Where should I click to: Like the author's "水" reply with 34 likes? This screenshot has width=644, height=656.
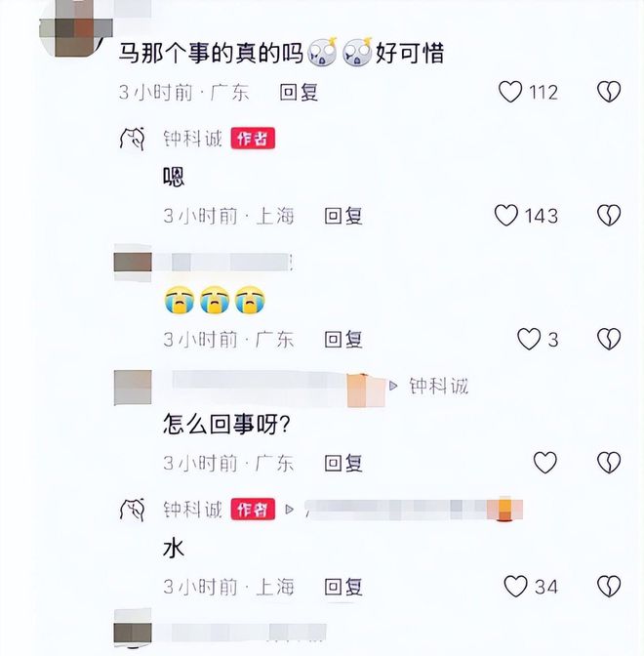[x=515, y=586]
